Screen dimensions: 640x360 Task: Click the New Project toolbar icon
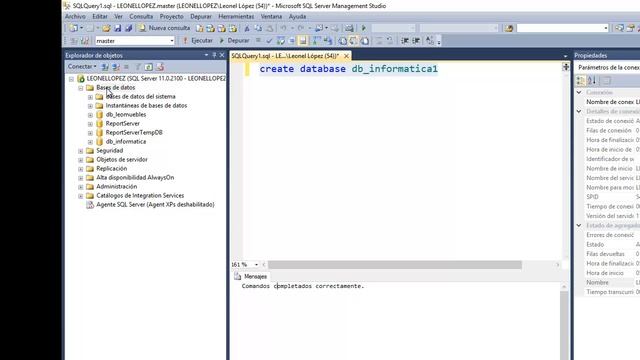[73, 28]
